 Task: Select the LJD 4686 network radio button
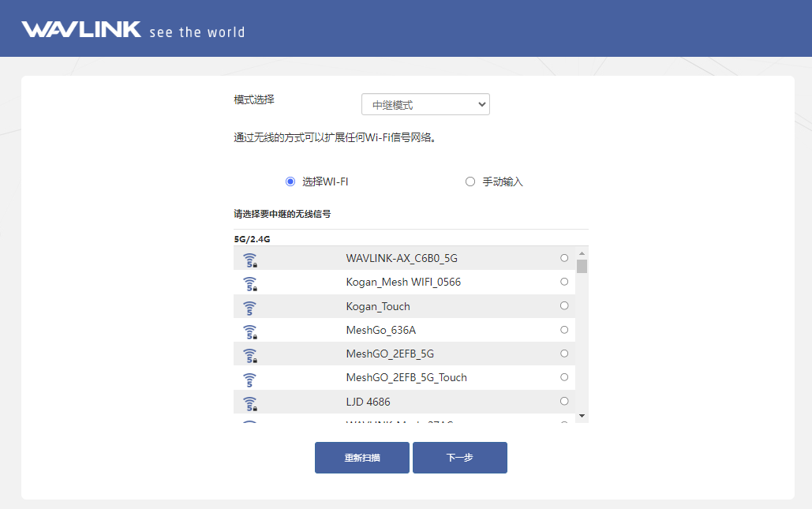pyautogui.click(x=564, y=401)
